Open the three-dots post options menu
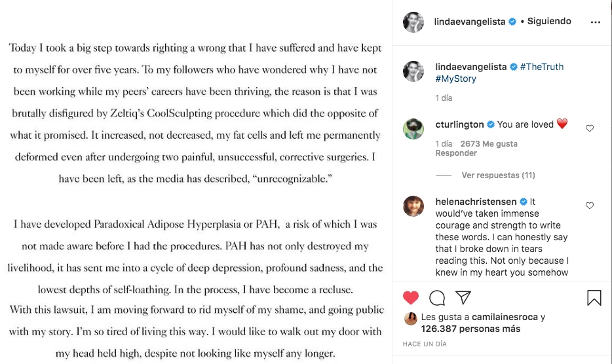612x364 pixels. pos(595,22)
